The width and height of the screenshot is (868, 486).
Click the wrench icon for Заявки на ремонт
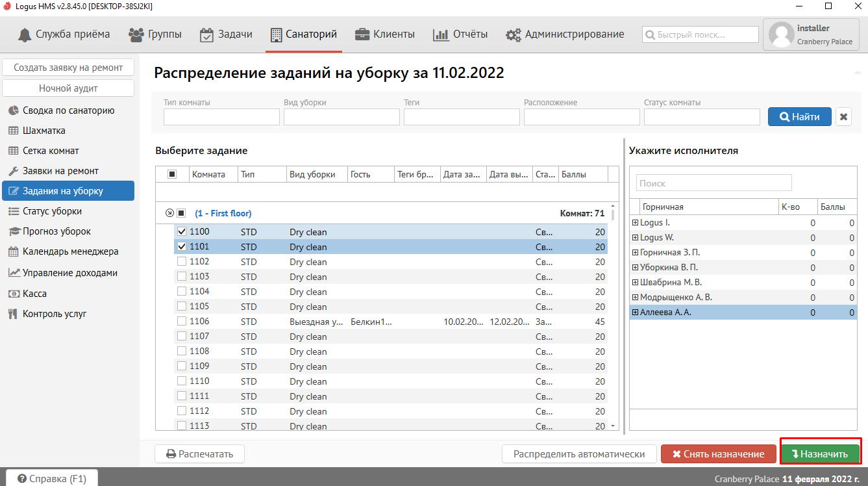(13, 171)
